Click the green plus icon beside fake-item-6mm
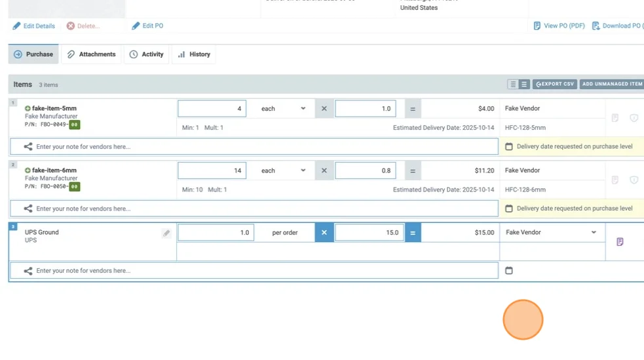644x360 pixels. [28, 170]
